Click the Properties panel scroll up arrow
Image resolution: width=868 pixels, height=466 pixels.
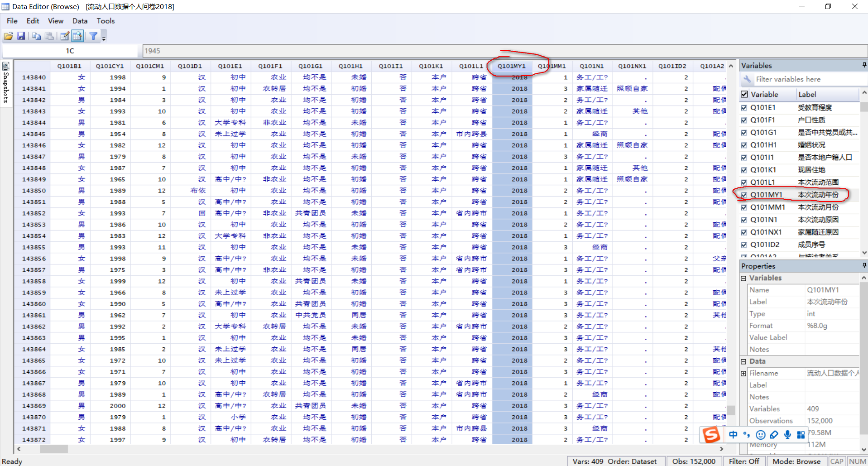coord(864,278)
